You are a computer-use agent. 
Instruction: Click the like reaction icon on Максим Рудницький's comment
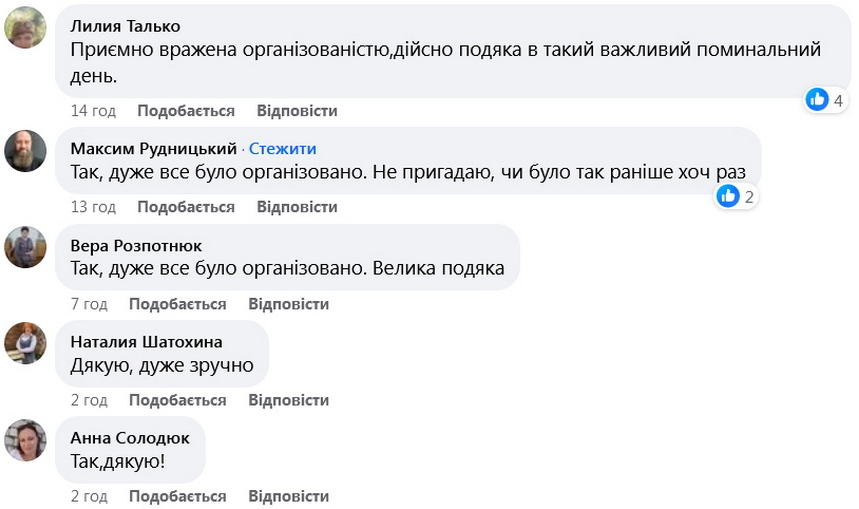tap(728, 196)
